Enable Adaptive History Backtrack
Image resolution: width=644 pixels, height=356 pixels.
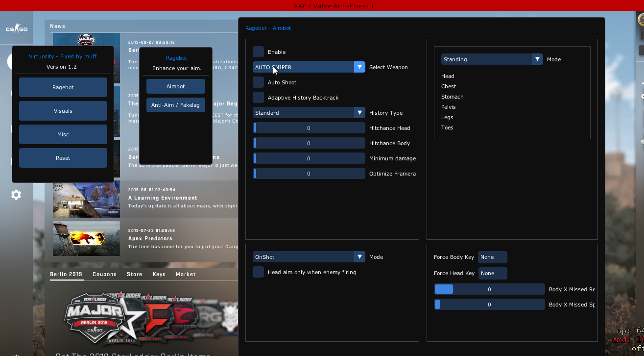pos(259,98)
